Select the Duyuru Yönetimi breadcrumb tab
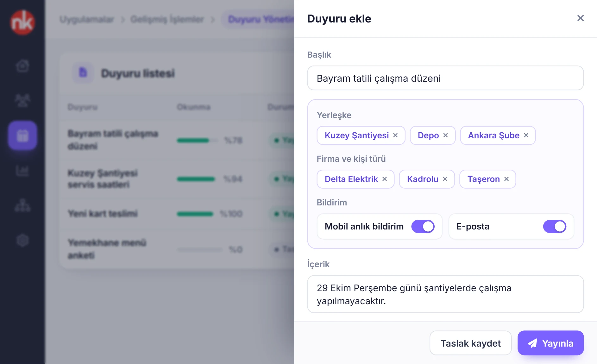 [x=258, y=19]
